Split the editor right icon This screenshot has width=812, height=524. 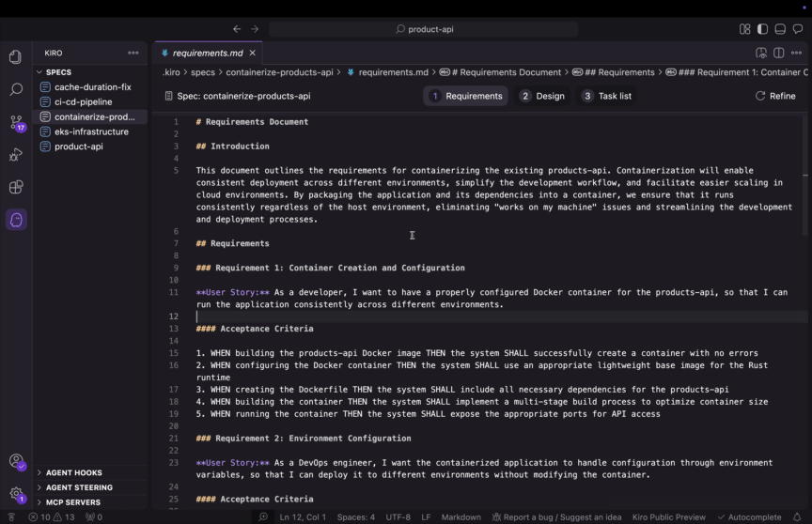[778, 53]
